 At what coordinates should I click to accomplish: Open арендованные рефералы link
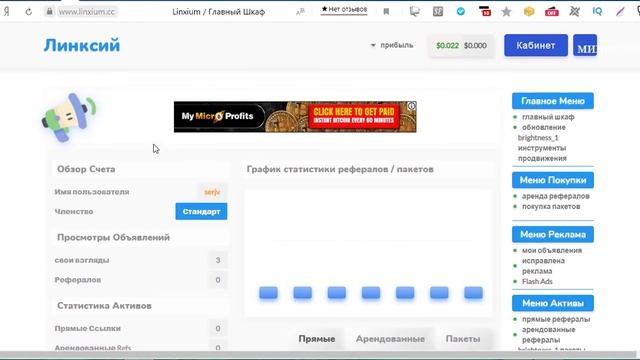pos(549,335)
